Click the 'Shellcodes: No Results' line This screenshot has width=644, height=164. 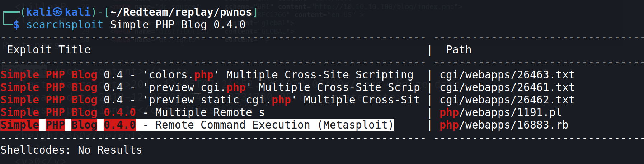pos(71,150)
